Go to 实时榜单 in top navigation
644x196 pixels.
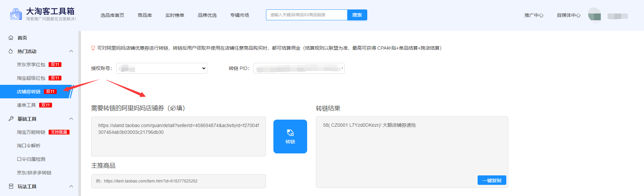[175, 15]
